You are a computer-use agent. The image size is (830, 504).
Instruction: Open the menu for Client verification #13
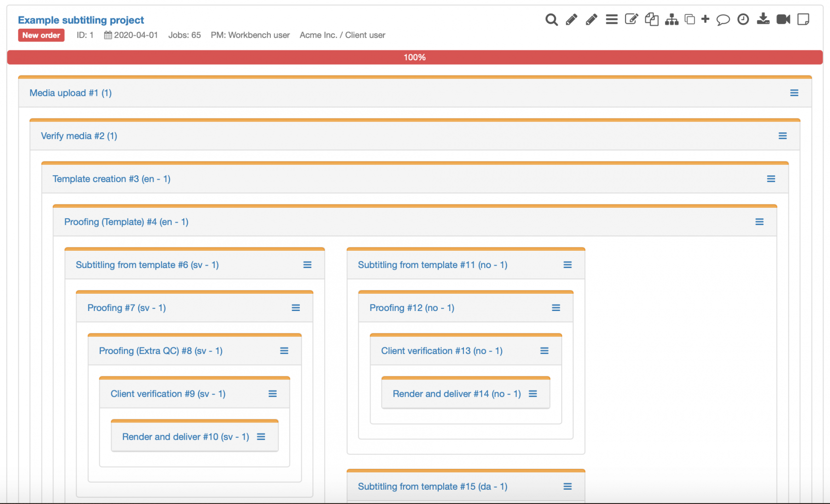coord(544,350)
